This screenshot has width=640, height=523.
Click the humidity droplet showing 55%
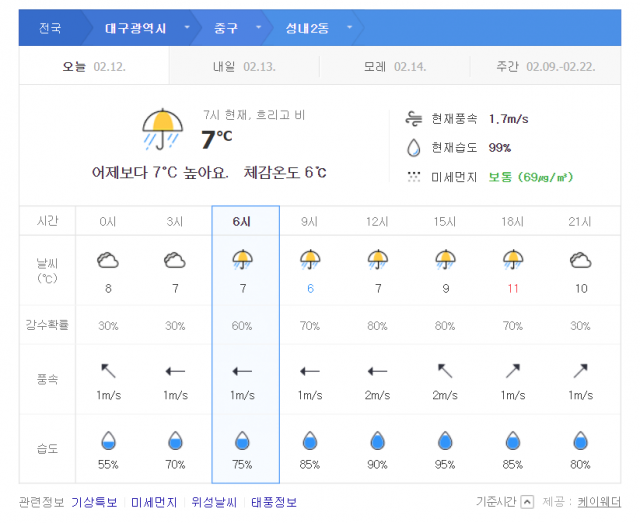click(108, 441)
